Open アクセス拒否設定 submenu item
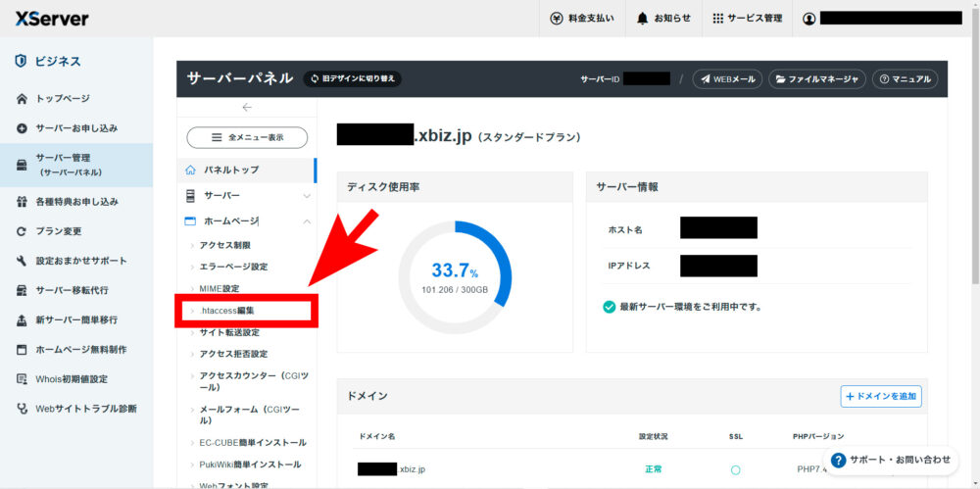 [x=233, y=354]
